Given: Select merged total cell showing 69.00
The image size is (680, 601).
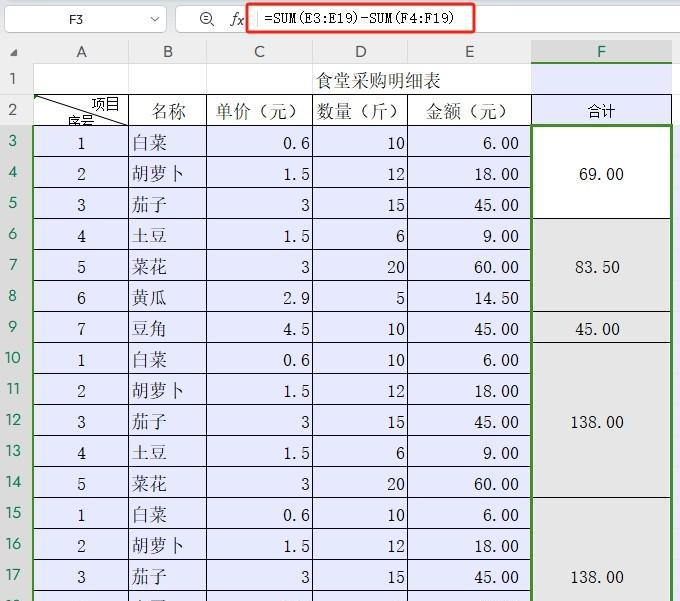Looking at the screenshot, I should (602, 173).
